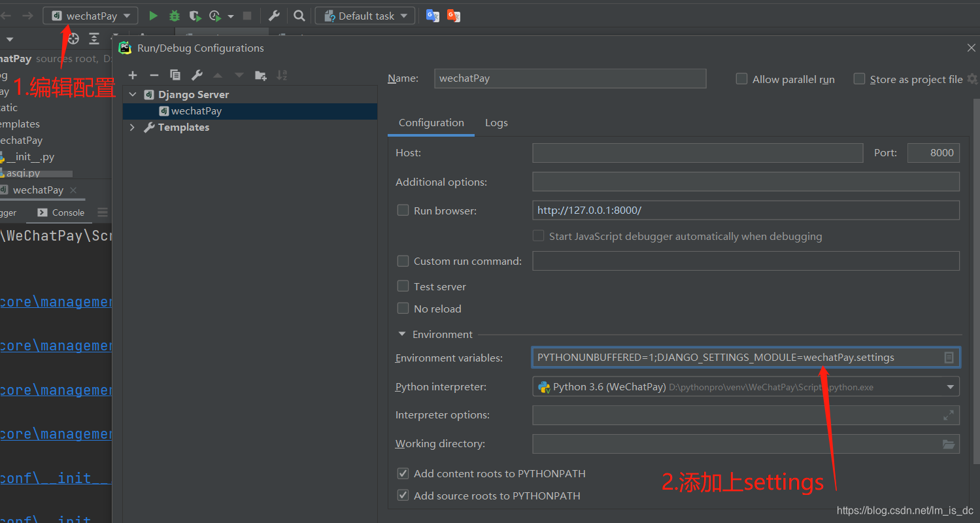Click the Host input field

coord(698,153)
